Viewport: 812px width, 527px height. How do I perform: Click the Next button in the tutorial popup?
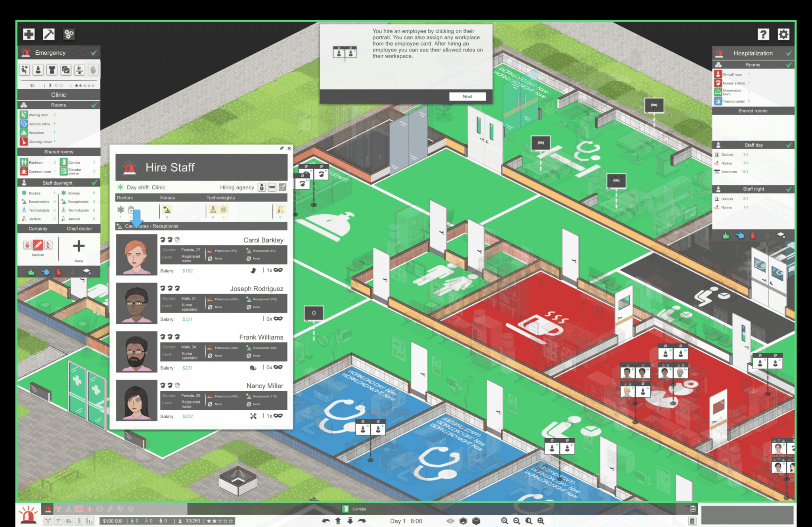coord(467,96)
